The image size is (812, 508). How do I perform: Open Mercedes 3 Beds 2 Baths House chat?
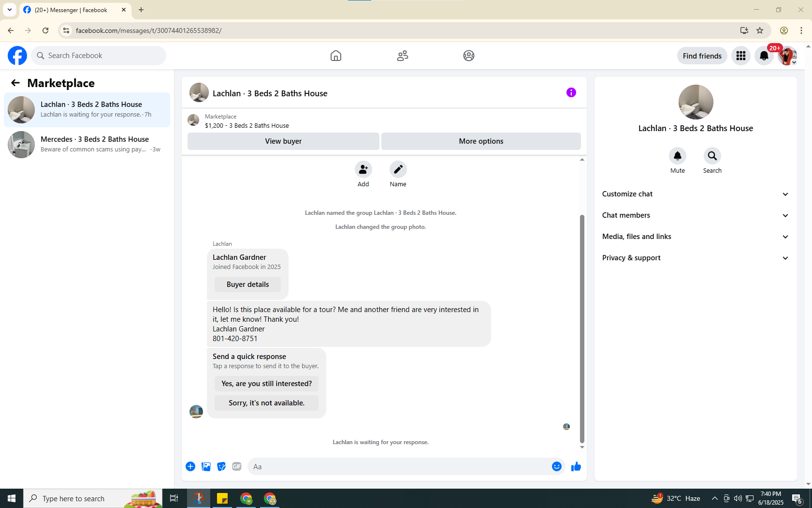87,145
